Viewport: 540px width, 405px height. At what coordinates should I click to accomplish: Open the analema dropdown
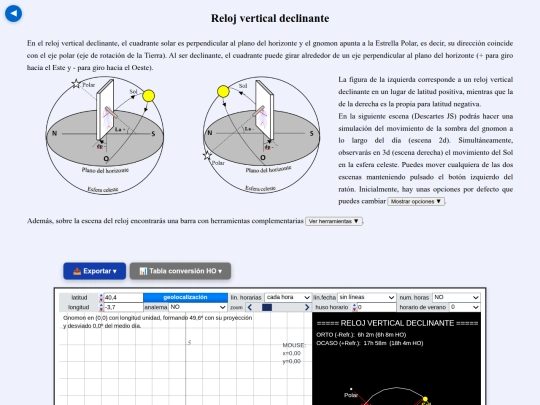pyautogui.click(x=198, y=307)
